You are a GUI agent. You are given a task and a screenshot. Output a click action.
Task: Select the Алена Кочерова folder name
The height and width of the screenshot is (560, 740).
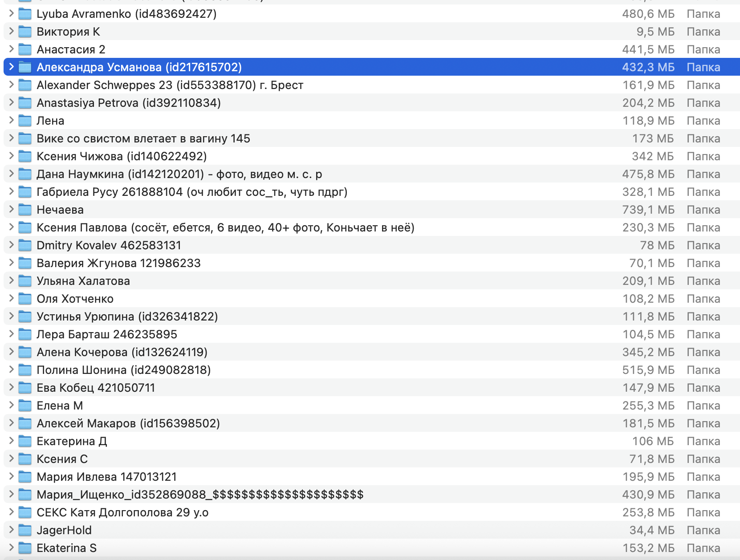[x=122, y=352]
